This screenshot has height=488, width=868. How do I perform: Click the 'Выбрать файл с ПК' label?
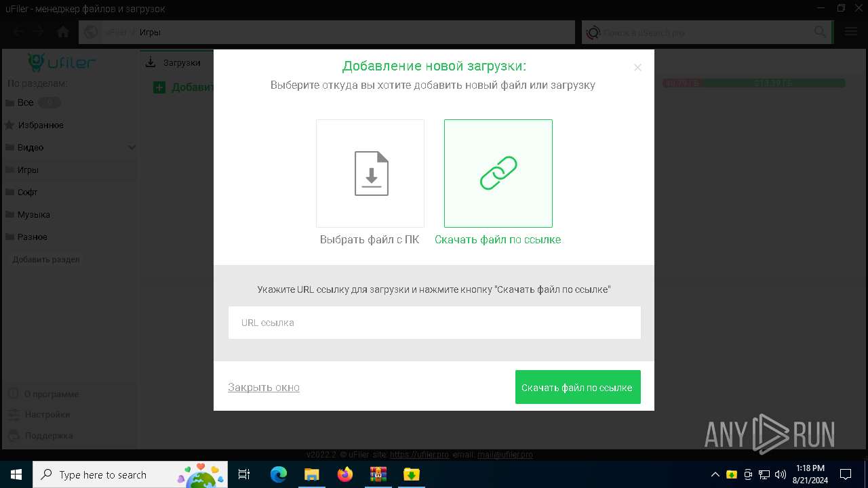370,239
